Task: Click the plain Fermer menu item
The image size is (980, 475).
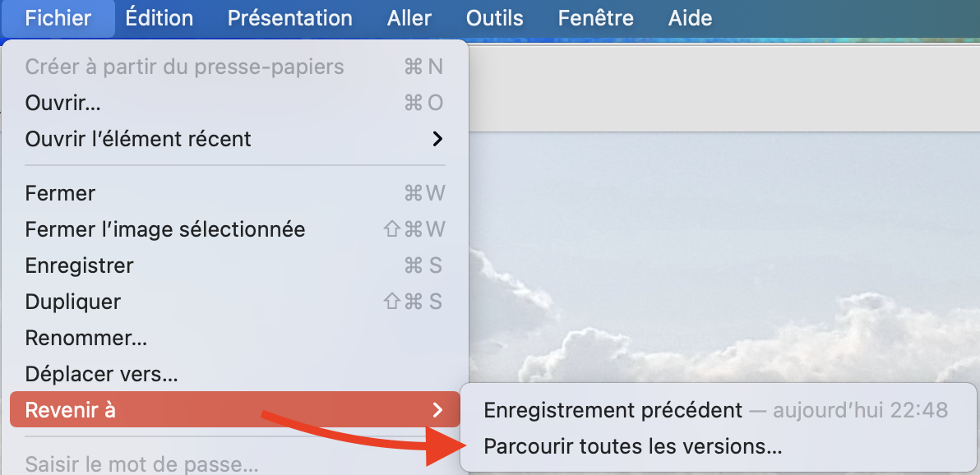Action: pyautogui.click(x=60, y=193)
